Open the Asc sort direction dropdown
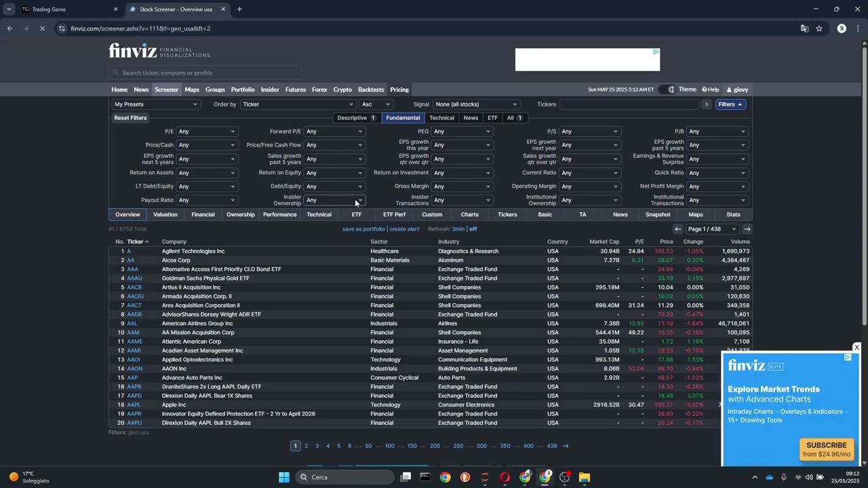 [x=376, y=104]
